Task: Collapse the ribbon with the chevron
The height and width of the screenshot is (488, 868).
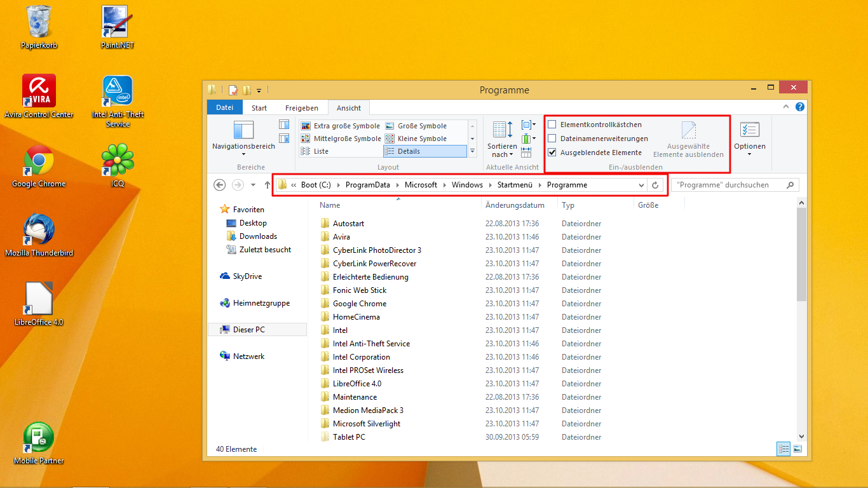Action: click(x=786, y=107)
